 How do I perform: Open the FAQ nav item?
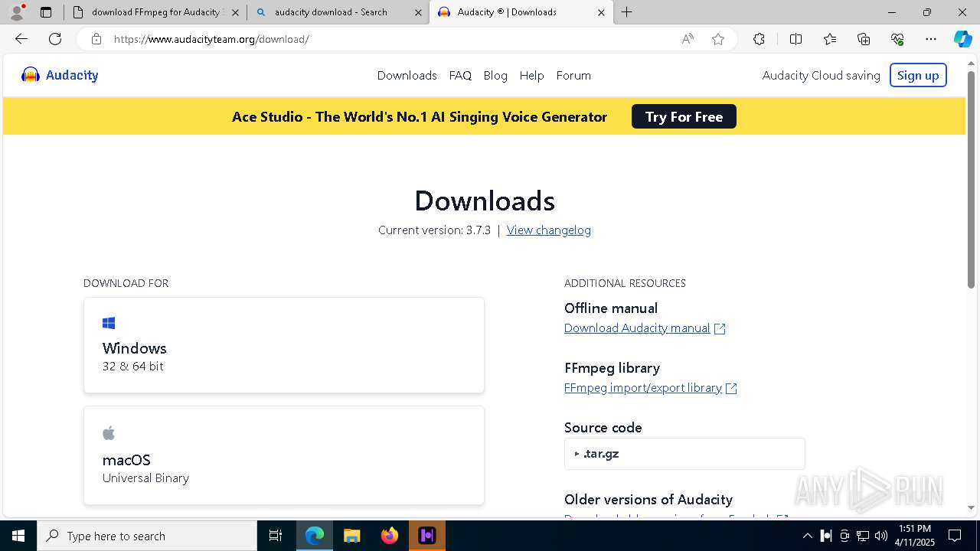point(460,75)
